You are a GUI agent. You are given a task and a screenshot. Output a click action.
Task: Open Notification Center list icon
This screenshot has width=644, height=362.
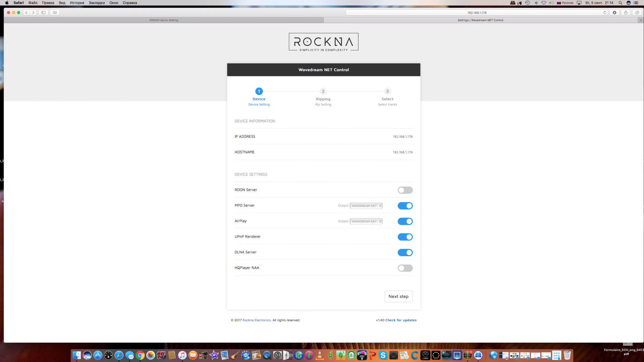[x=636, y=3]
